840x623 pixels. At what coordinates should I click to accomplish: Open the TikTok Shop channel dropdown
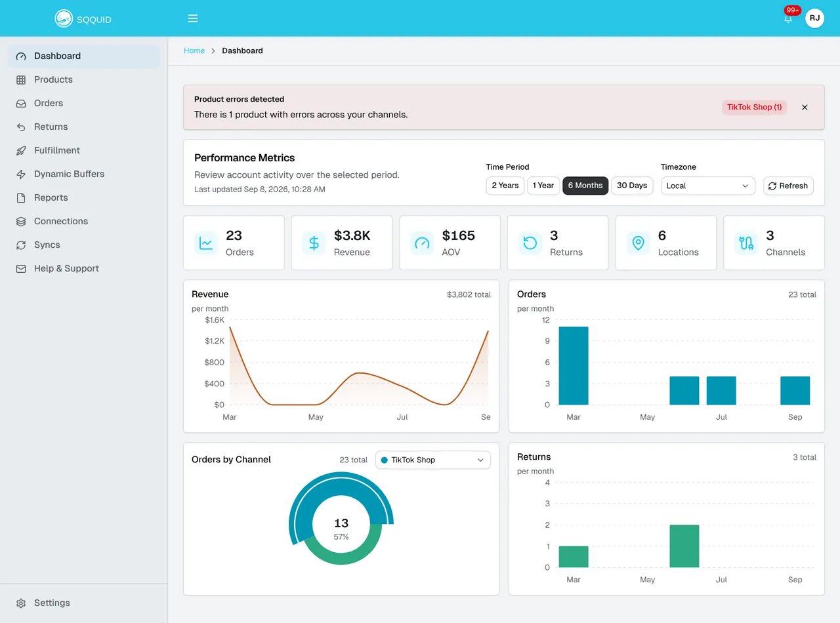433,460
